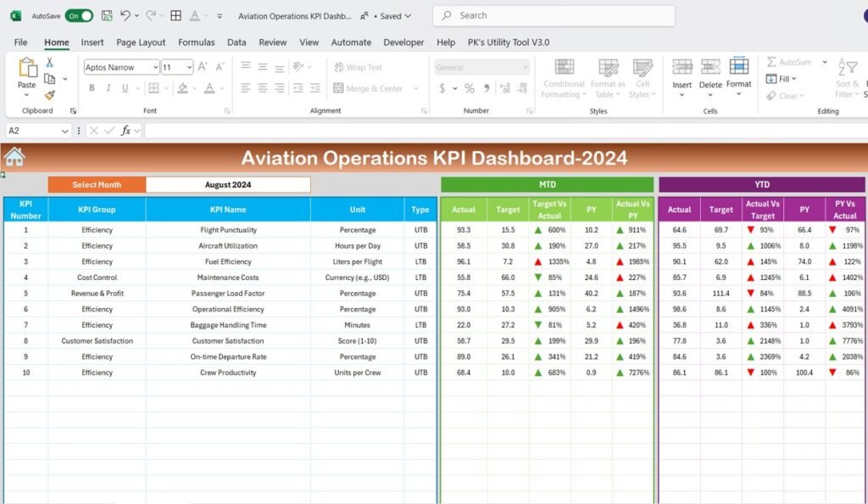
Task: Select the Format Painter icon
Action: click(x=49, y=96)
